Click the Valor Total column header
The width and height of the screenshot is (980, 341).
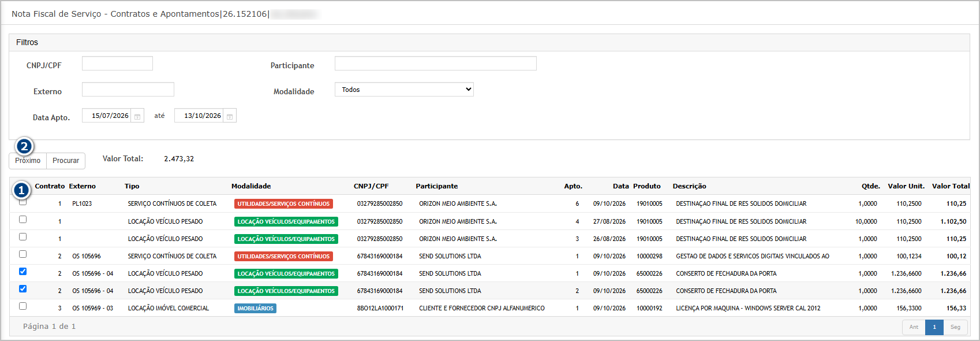click(951, 186)
